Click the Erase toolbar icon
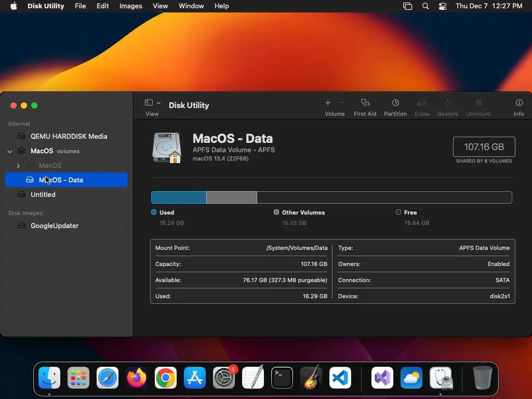532x399 pixels. (422, 102)
